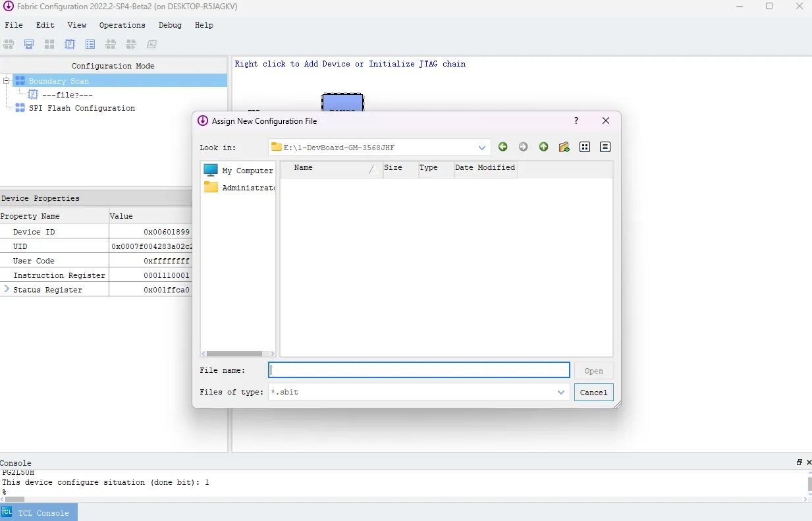
Task: Open the Debug menu
Action: pos(170,25)
